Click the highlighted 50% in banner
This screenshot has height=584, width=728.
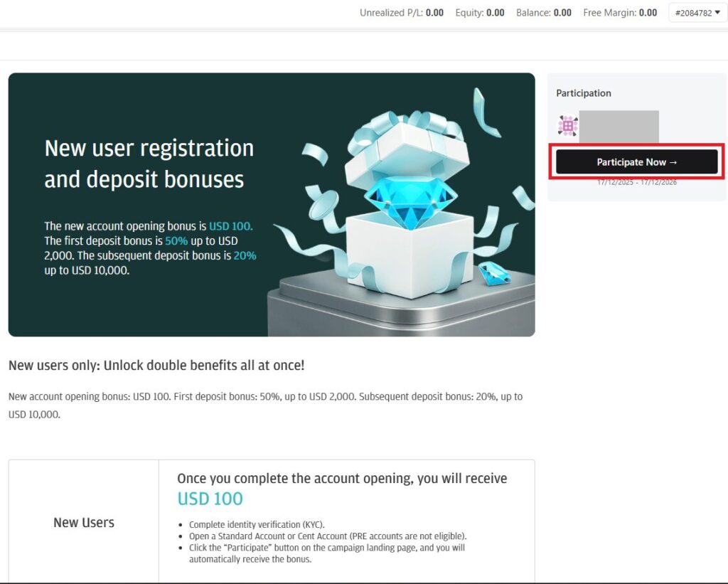click(175, 241)
